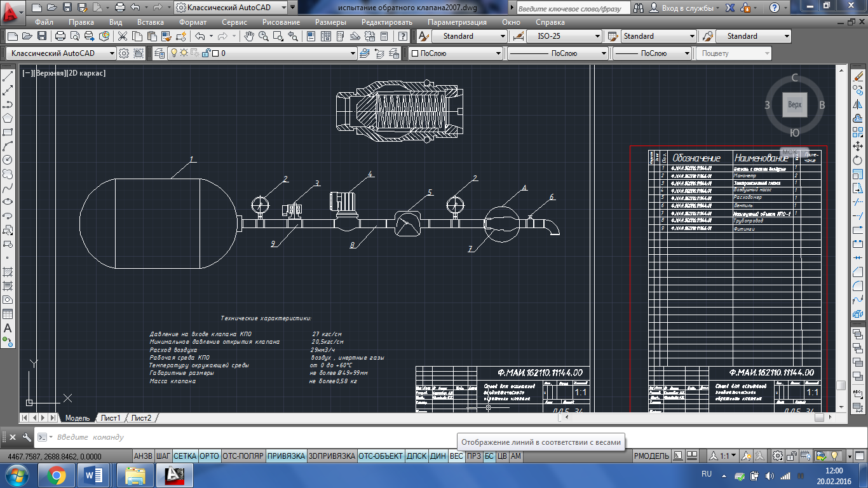868x488 pixels.
Task: Select the Line draw tool
Action: coord(8,77)
